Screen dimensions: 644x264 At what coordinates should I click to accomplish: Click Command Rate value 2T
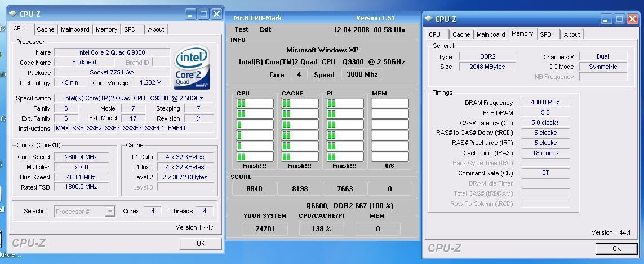click(545, 173)
